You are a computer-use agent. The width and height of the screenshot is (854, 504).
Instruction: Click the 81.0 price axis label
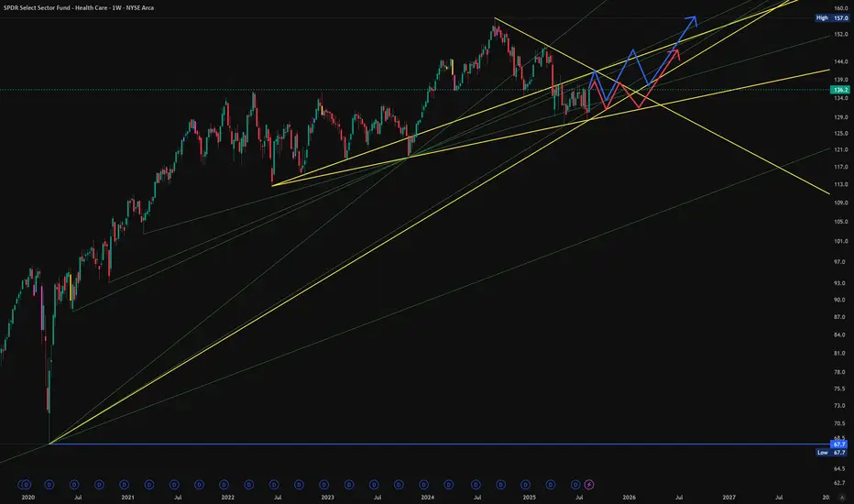pos(840,353)
